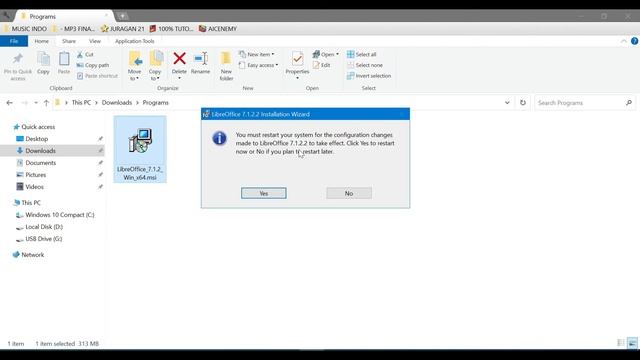This screenshot has width=640, height=360.
Task: Click the Cut command
Action: tap(85, 54)
